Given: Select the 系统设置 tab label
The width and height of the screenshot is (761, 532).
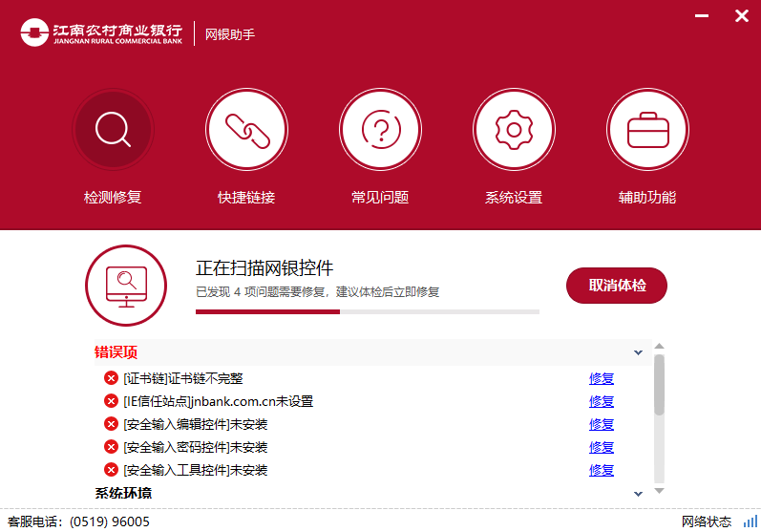Looking at the screenshot, I should pos(514,197).
